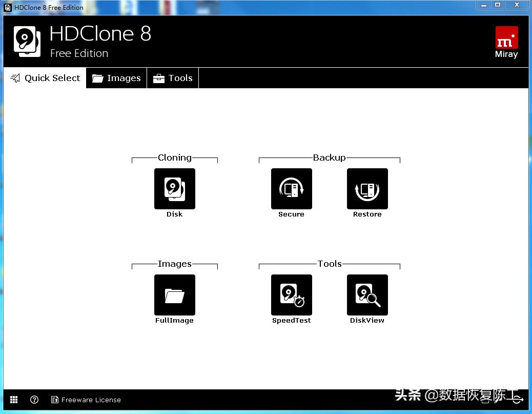Maximize the HDClone window
The height and width of the screenshot is (414, 532).
tap(498, 5)
